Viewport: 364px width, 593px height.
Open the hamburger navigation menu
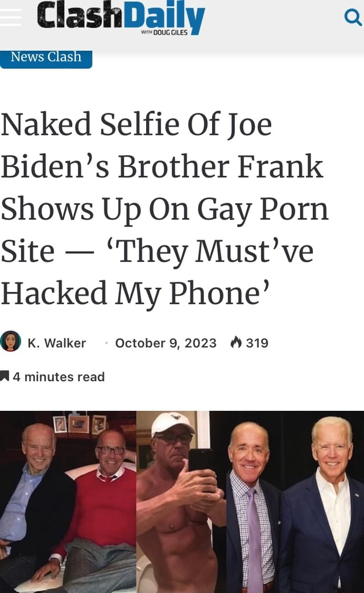click(10, 17)
